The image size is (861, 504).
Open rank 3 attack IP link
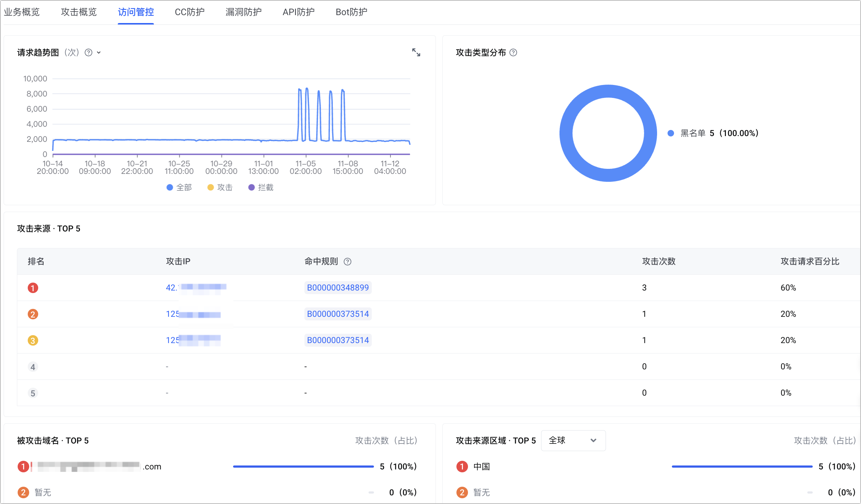pyautogui.click(x=193, y=340)
